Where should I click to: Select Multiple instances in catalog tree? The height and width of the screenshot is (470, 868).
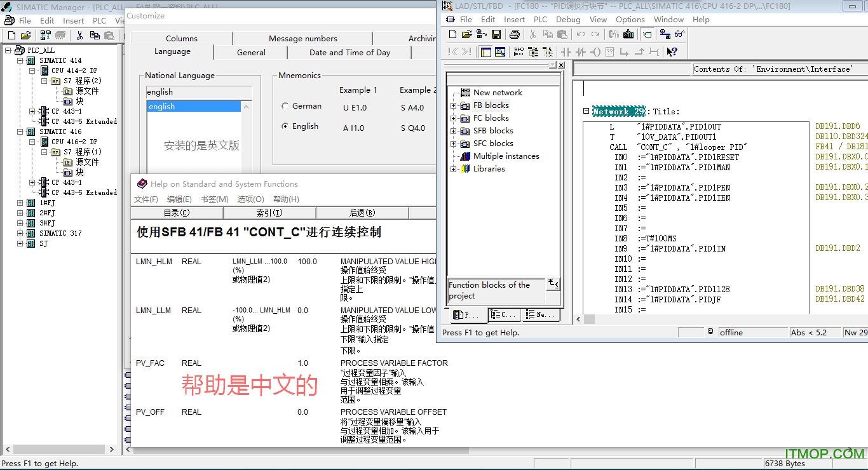pyautogui.click(x=506, y=156)
